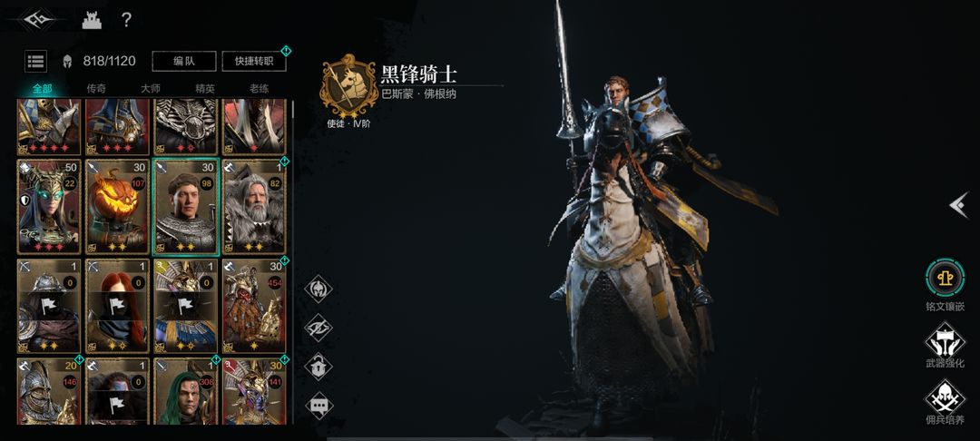Image resolution: width=980 pixels, height=441 pixels.
Task: Open the question mark help icon
Action: pos(126,20)
